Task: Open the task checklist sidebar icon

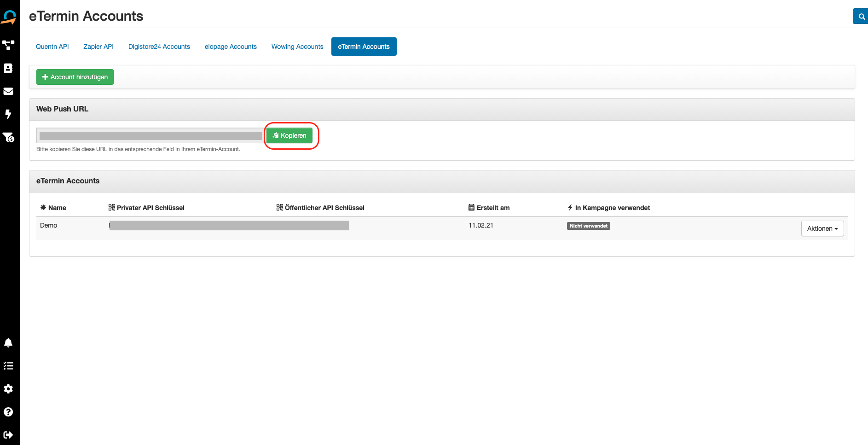Action: [x=8, y=366]
